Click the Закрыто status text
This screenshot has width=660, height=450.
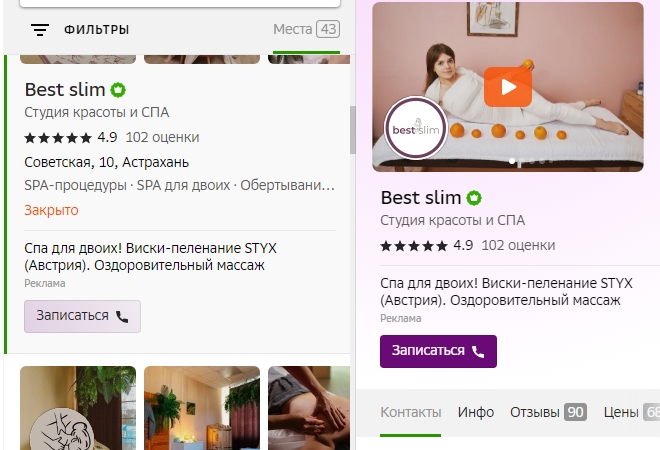[51, 210]
